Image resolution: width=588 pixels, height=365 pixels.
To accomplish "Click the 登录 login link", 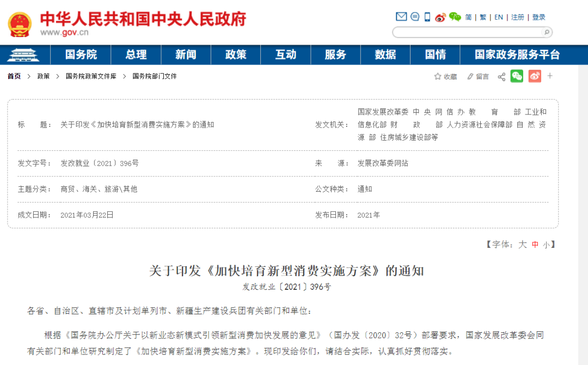I will pyautogui.click(x=539, y=17).
